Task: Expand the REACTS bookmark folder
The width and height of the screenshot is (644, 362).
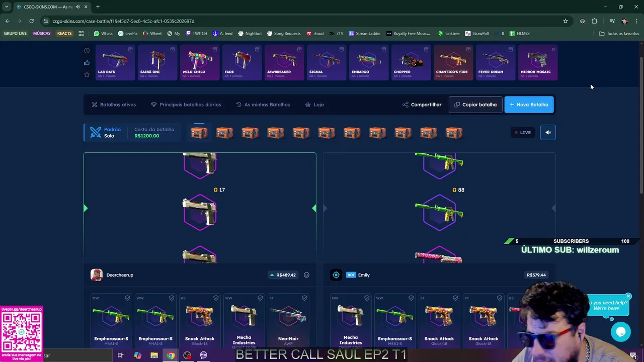Action: [x=64, y=34]
